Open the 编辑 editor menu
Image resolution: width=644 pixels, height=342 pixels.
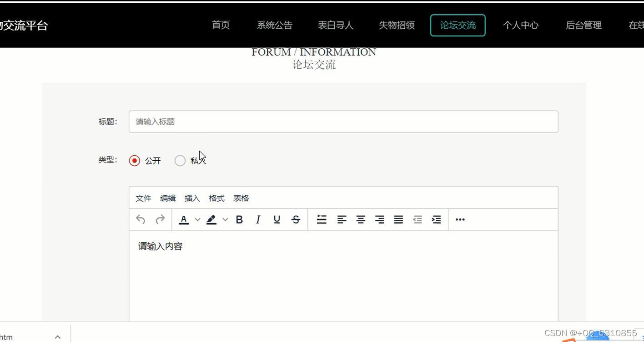(x=168, y=198)
